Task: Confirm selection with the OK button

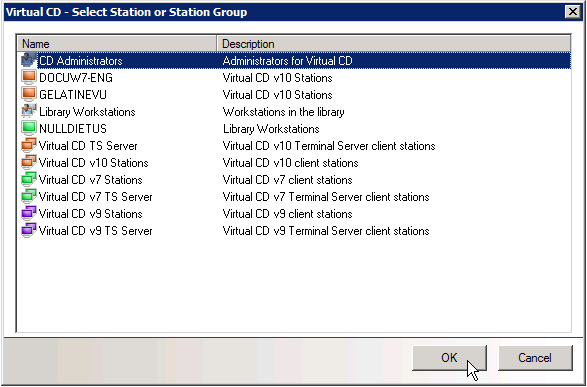Action: pyautogui.click(x=449, y=358)
